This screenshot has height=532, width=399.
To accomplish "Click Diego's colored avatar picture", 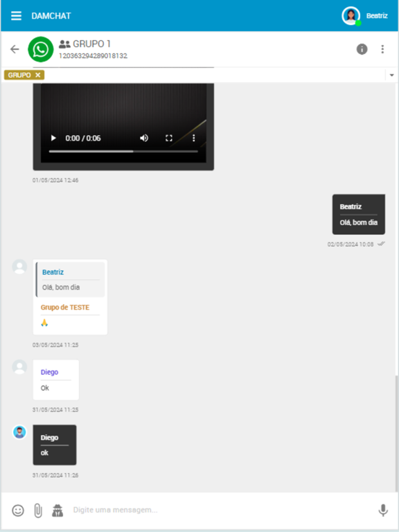I will (19, 432).
